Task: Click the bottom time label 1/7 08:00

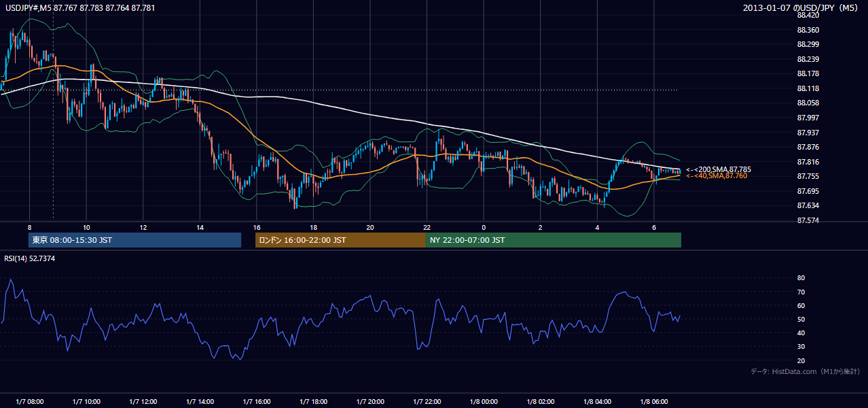Action: pyautogui.click(x=29, y=401)
